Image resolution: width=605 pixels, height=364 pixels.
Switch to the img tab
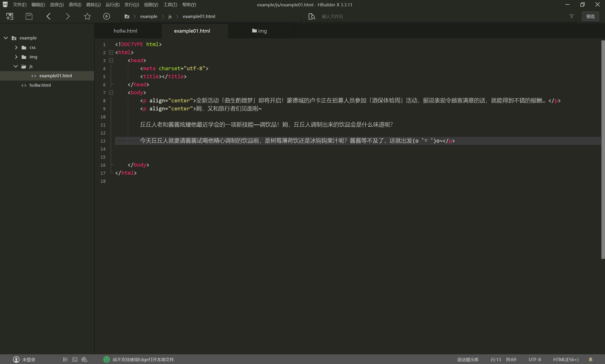(x=261, y=31)
